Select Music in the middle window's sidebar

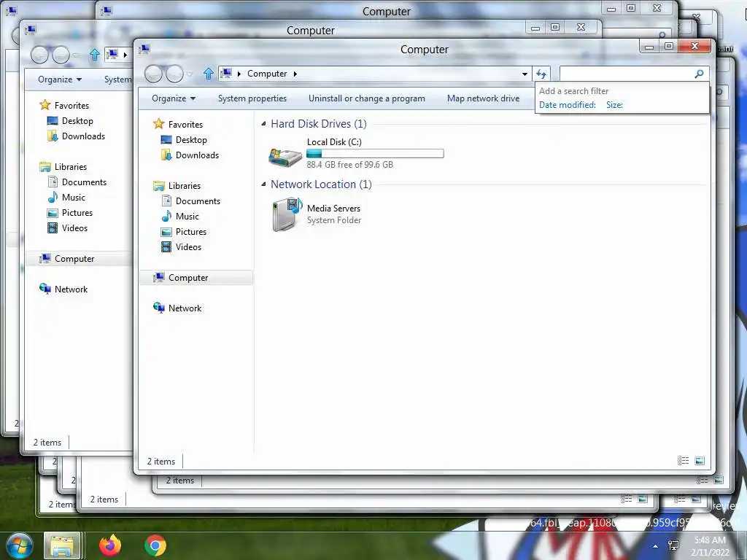(74, 197)
